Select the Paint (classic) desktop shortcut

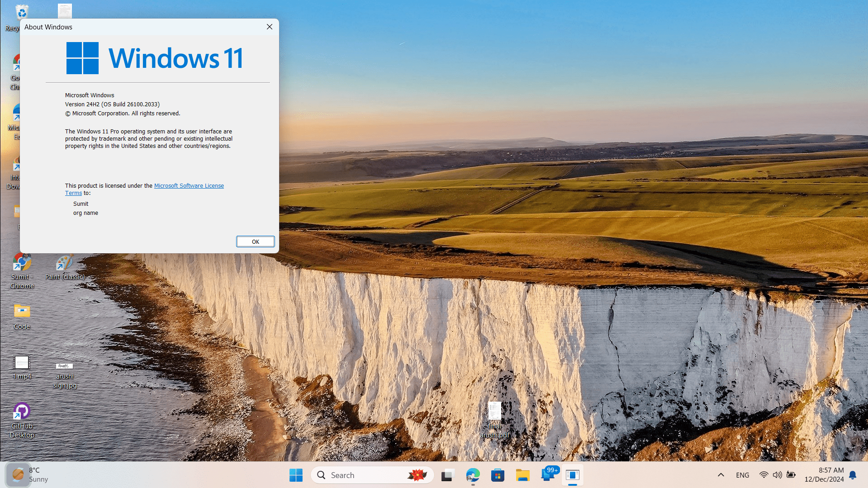click(65, 267)
